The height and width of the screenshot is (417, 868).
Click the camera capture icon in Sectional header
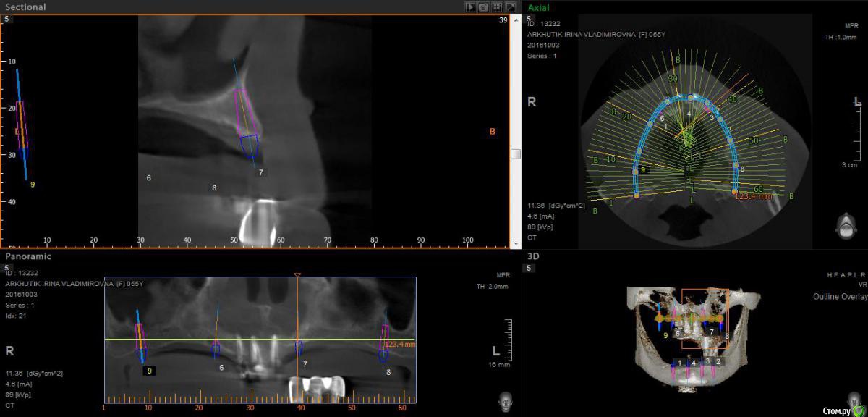pyautogui.click(x=483, y=7)
